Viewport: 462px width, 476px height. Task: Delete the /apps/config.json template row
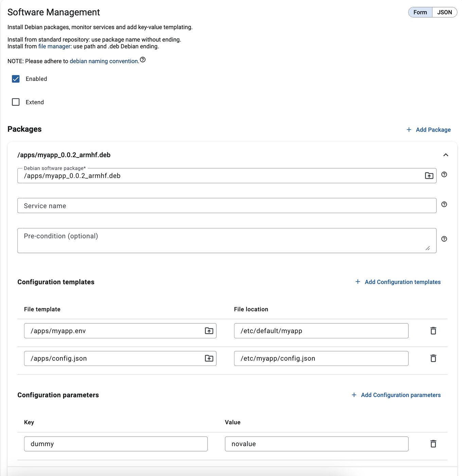click(x=433, y=358)
